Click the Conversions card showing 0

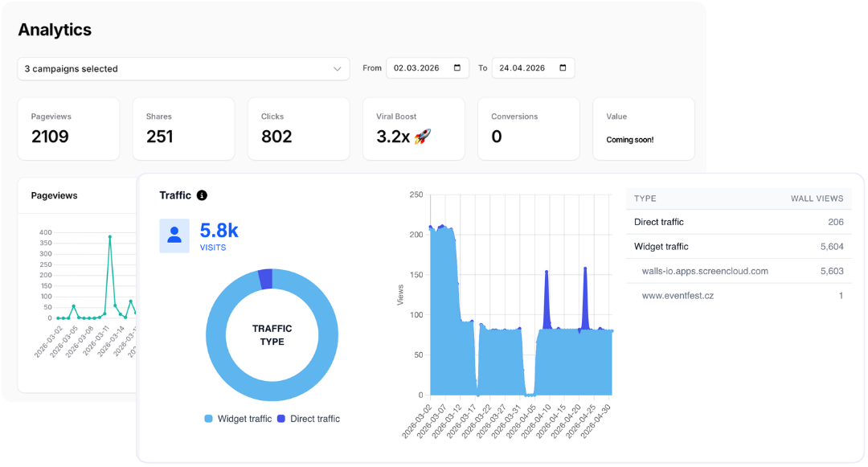pos(529,129)
